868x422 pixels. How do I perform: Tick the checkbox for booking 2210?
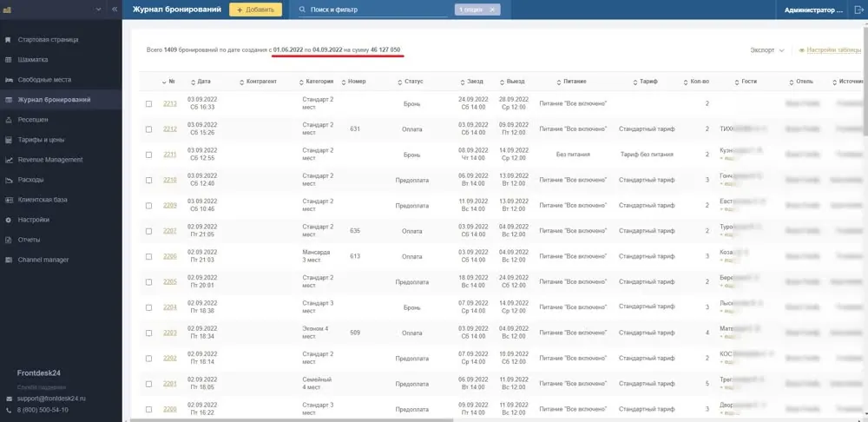pyautogui.click(x=149, y=180)
